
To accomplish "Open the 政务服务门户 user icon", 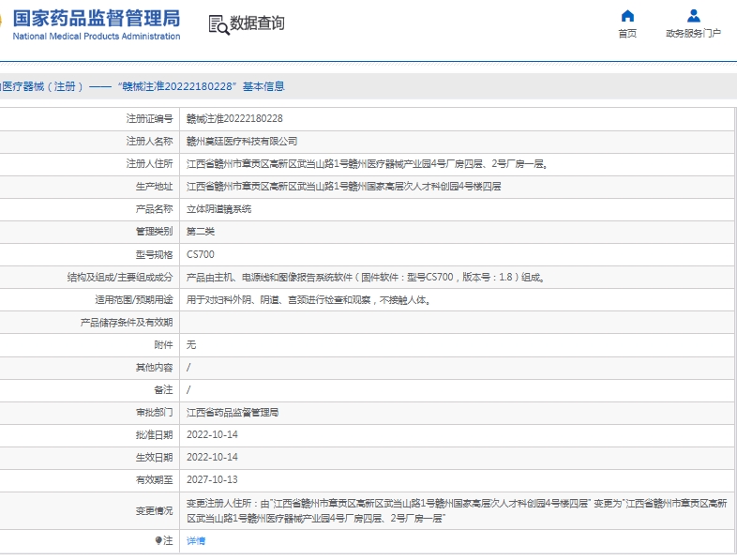I will (694, 16).
